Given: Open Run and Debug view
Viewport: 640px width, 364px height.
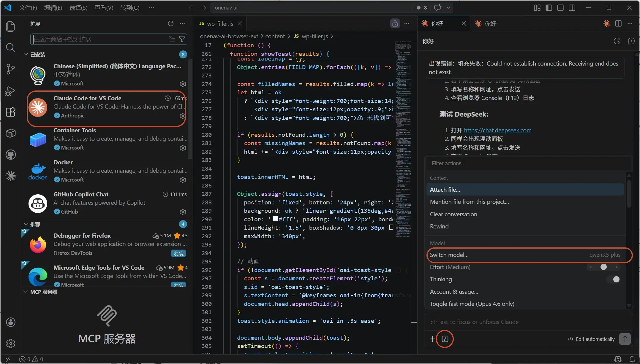Looking at the screenshot, I should point(11,91).
